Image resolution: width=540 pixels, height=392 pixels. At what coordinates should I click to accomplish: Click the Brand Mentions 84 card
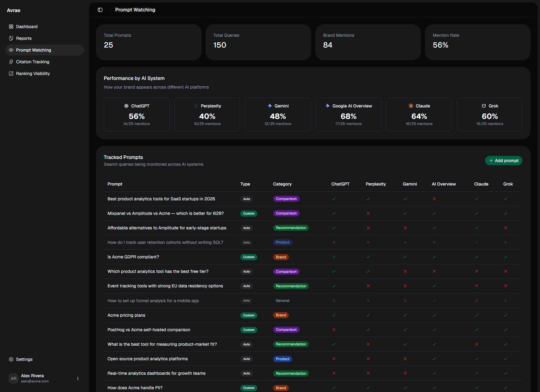pyautogui.click(x=368, y=42)
